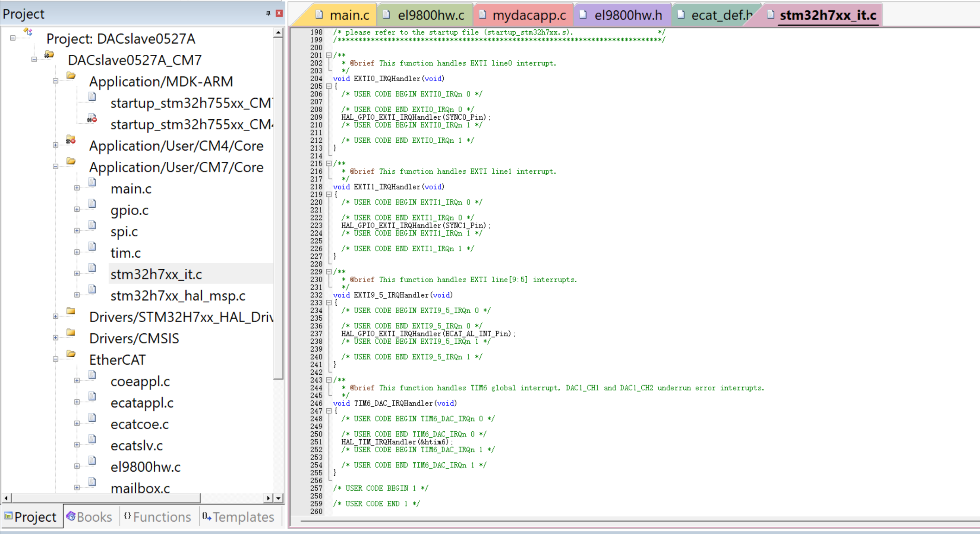Viewport: 980px width, 534px height.
Task: Fold the EXTI9_5_IRQHandler function body
Action: click(329, 302)
